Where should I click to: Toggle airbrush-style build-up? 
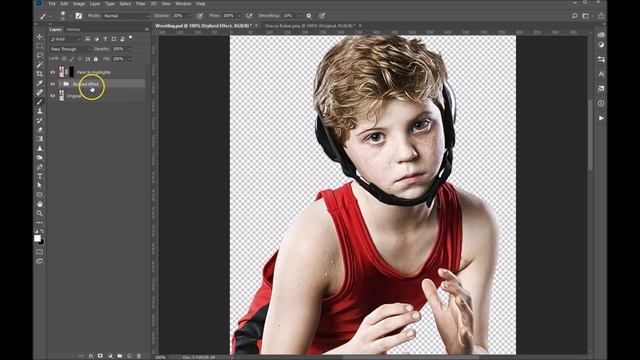(249, 16)
